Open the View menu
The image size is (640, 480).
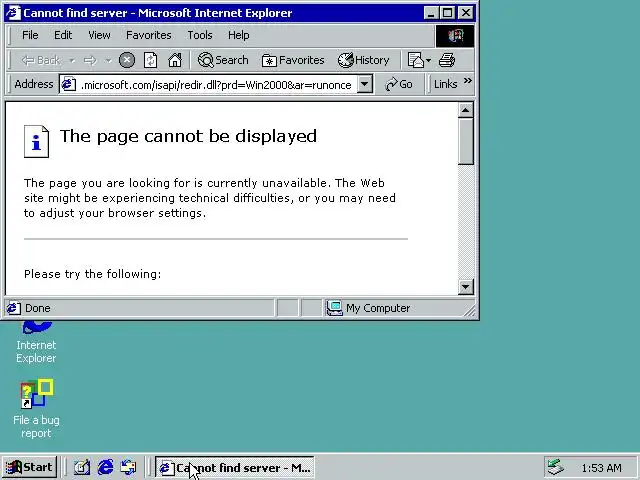coord(99,35)
